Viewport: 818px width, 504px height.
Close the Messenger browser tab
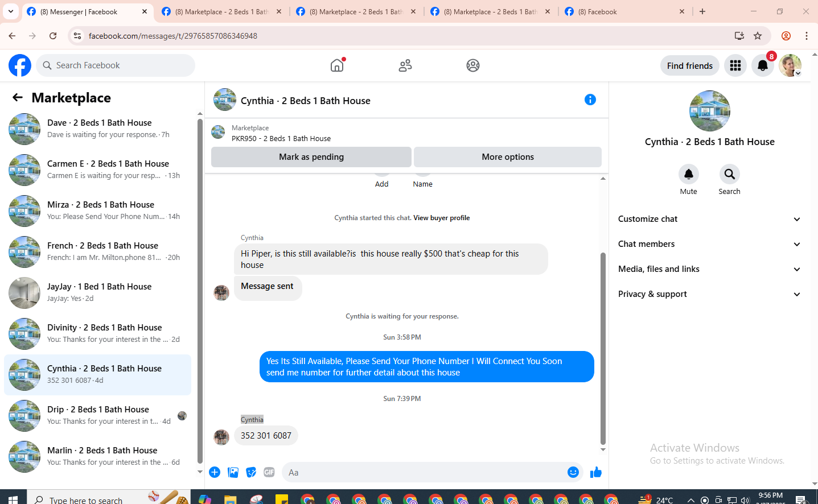tap(145, 11)
